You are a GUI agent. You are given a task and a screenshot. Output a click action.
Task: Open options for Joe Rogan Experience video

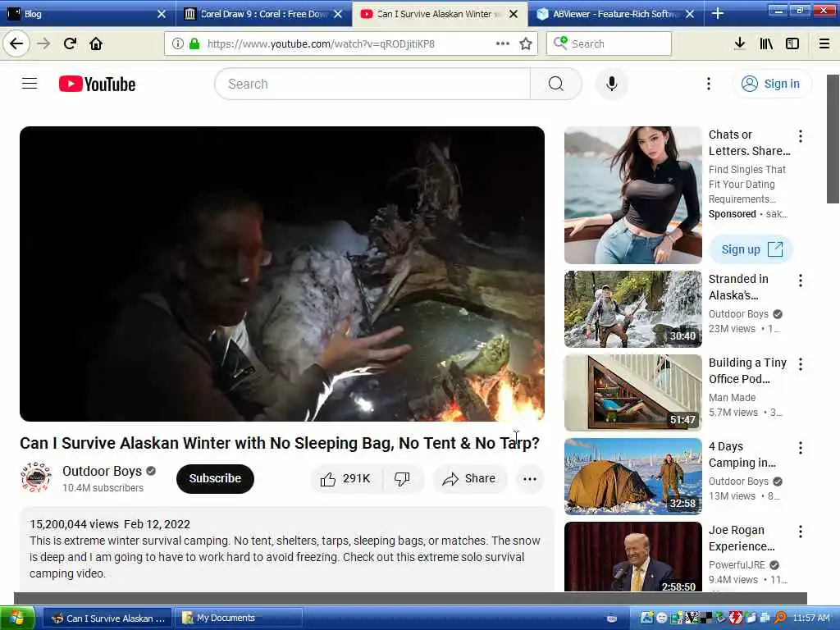coord(801,532)
